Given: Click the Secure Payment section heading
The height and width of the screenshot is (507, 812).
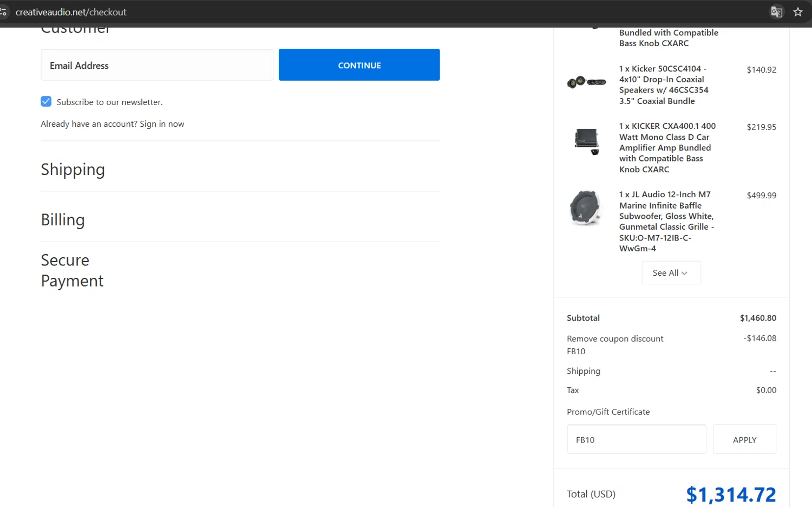Looking at the screenshot, I should 72,270.
